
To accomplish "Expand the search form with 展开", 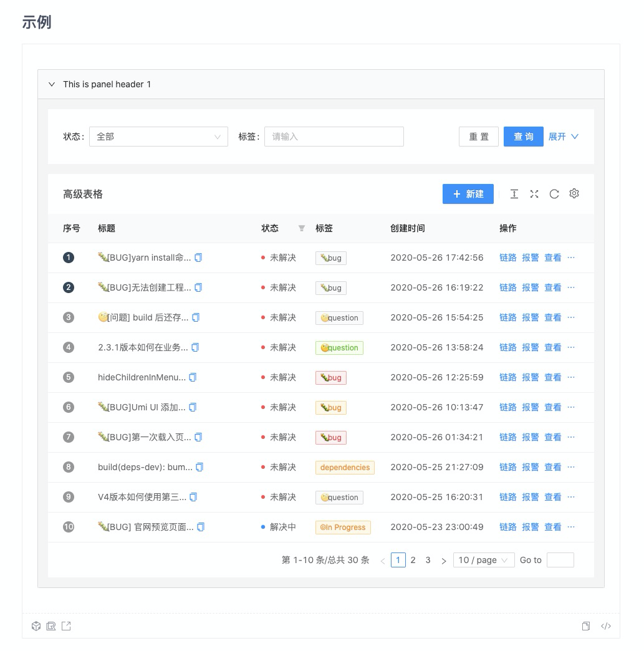I will [564, 137].
